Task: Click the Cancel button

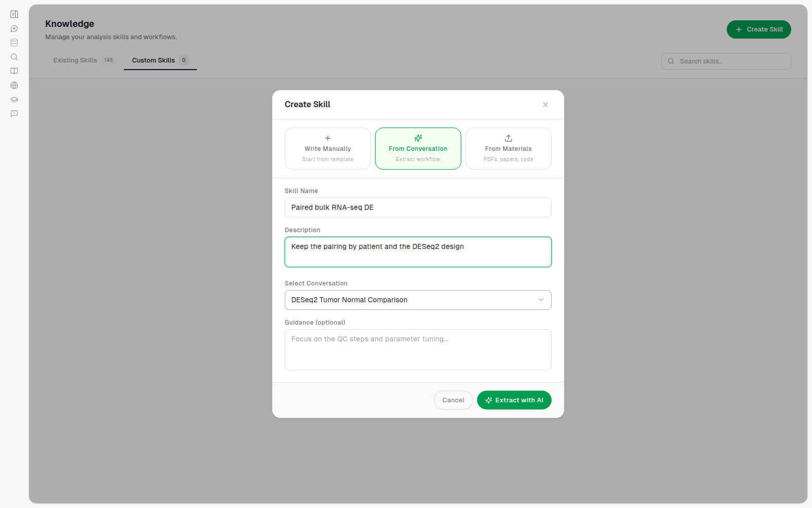Action: click(453, 400)
